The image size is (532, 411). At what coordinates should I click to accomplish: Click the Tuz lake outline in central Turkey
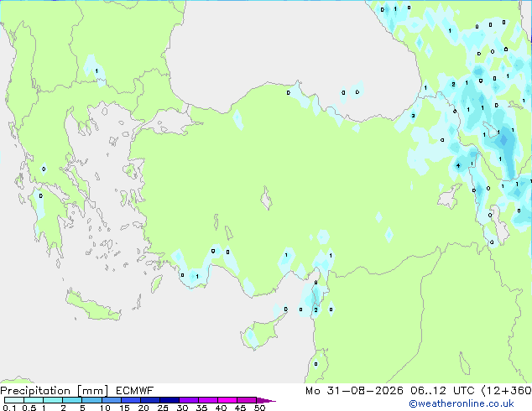pos(266,198)
